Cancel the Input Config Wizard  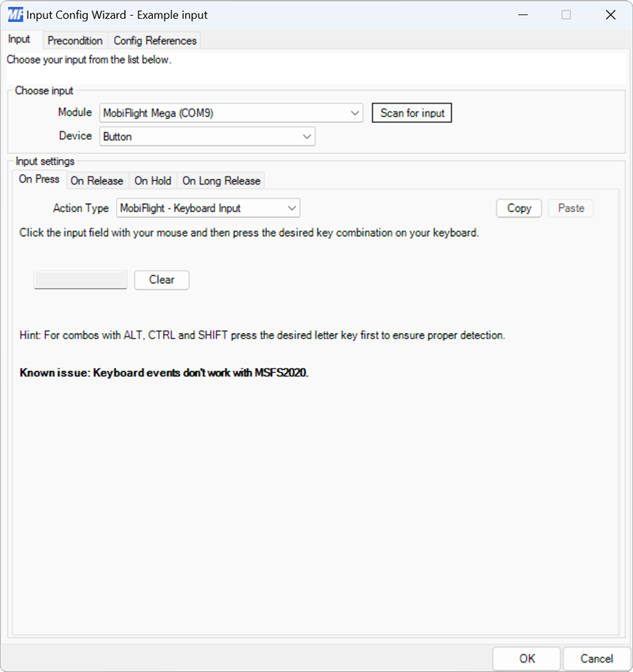(596, 659)
